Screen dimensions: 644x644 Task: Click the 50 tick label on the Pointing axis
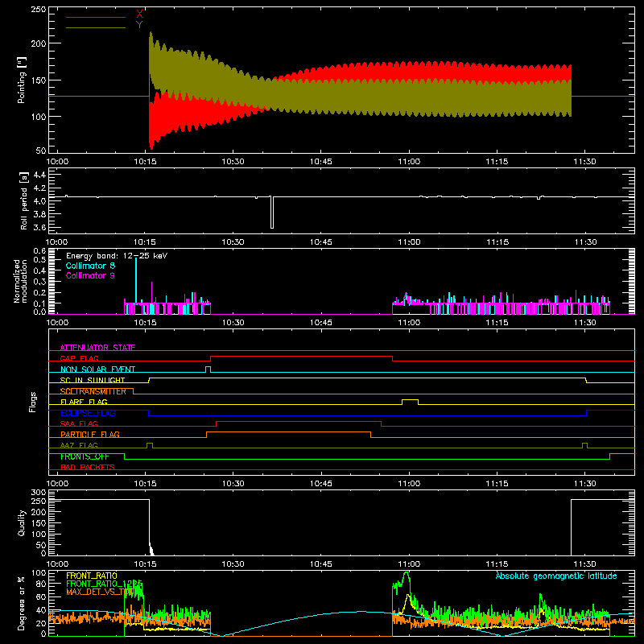41,150
